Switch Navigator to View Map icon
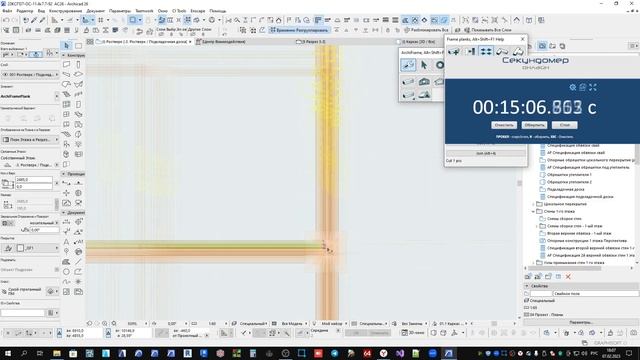 tap(542, 46)
